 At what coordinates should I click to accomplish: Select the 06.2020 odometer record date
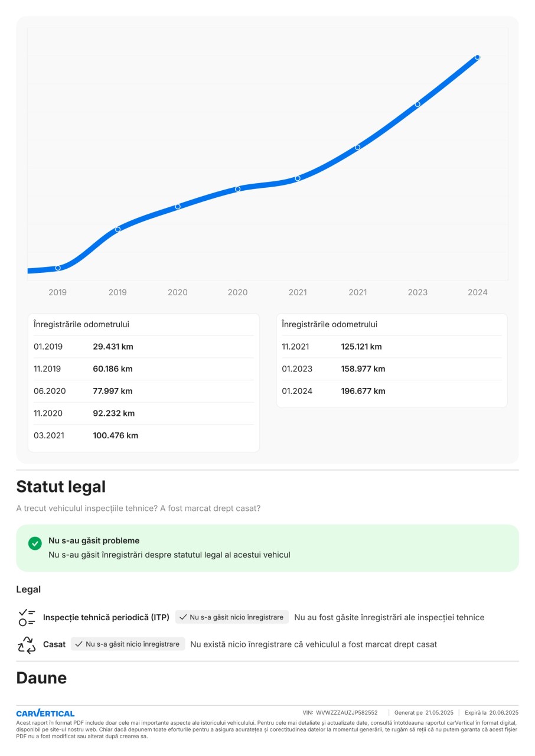coord(50,391)
